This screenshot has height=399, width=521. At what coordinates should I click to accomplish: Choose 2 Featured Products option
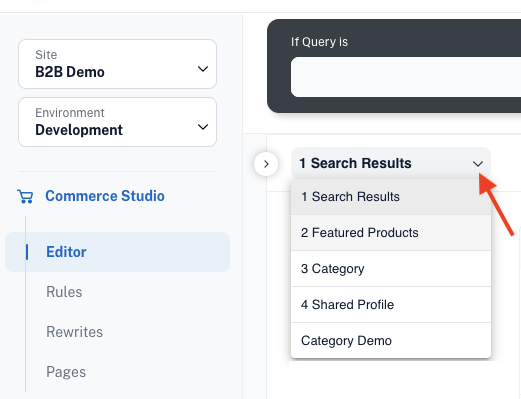[391, 233]
